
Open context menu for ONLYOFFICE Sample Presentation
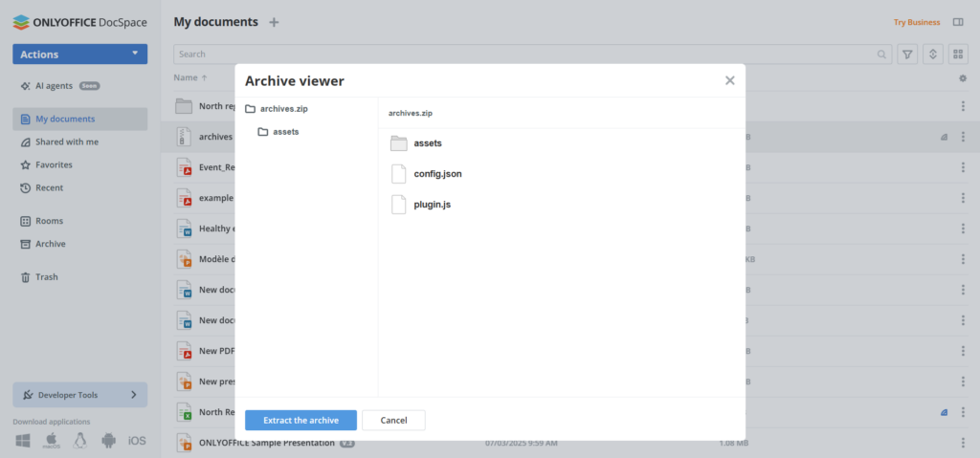tap(963, 443)
